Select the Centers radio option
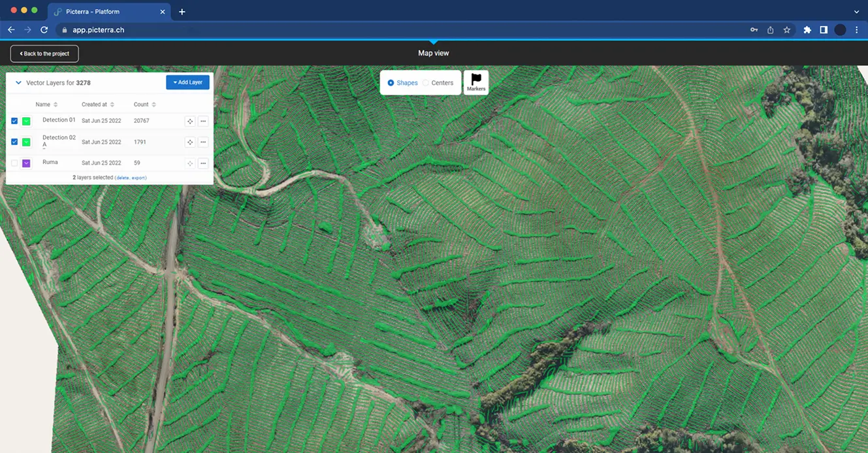Image resolution: width=868 pixels, height=453 pixels. point(426,83)
